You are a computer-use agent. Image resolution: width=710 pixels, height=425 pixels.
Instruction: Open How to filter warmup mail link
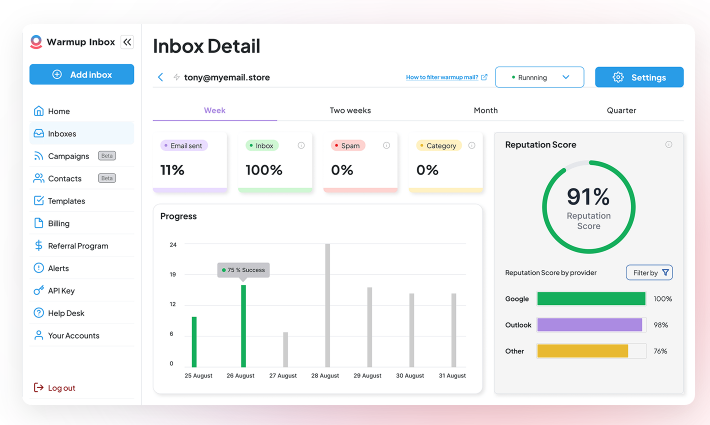pyautogui.click(x=442, y=77)
